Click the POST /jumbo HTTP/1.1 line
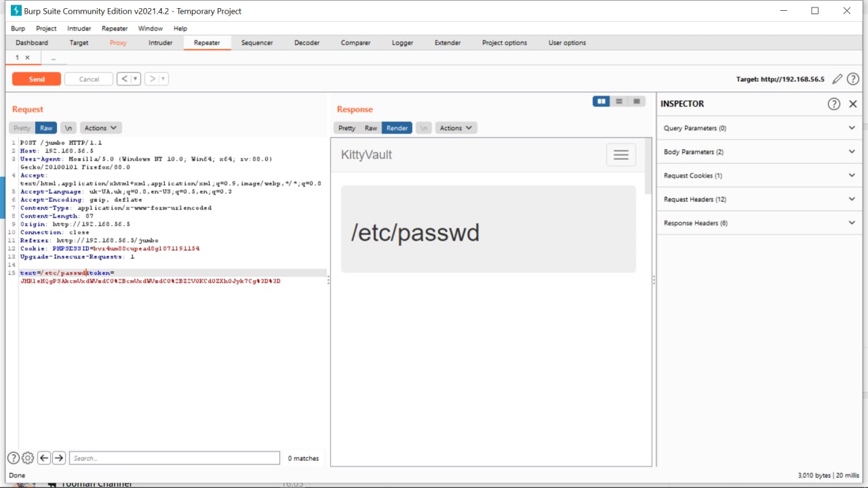The image size is (868, 488). tap(61, 143)
